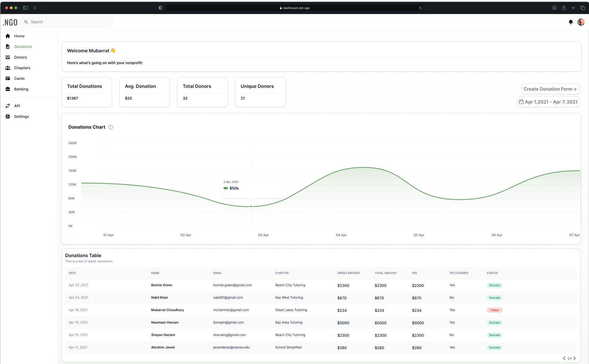Select Chapters in the sidebar
The height and width of the screenshot is (364, 589).
[22, 68]
